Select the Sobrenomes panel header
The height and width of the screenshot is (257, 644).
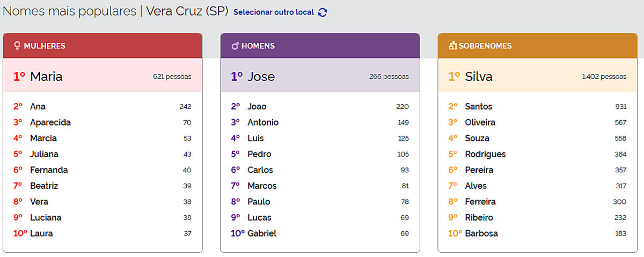[x=537, y=46]
